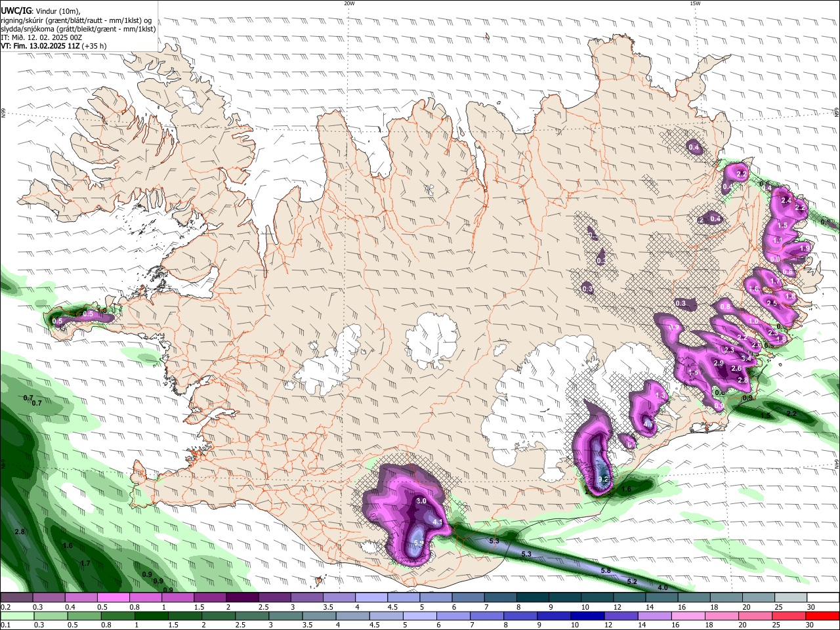Viewport: 840px width, 630px height.
Task: Click the '0.1' label in the legend
Action: [5, 625]
